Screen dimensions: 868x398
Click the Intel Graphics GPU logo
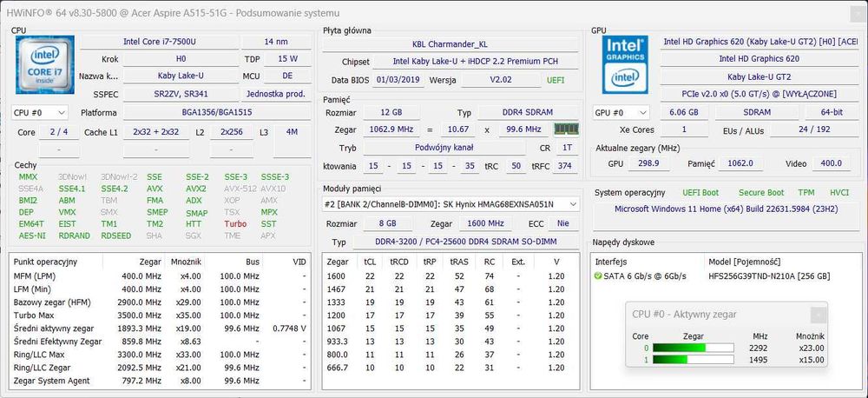(x=627, y=64)
